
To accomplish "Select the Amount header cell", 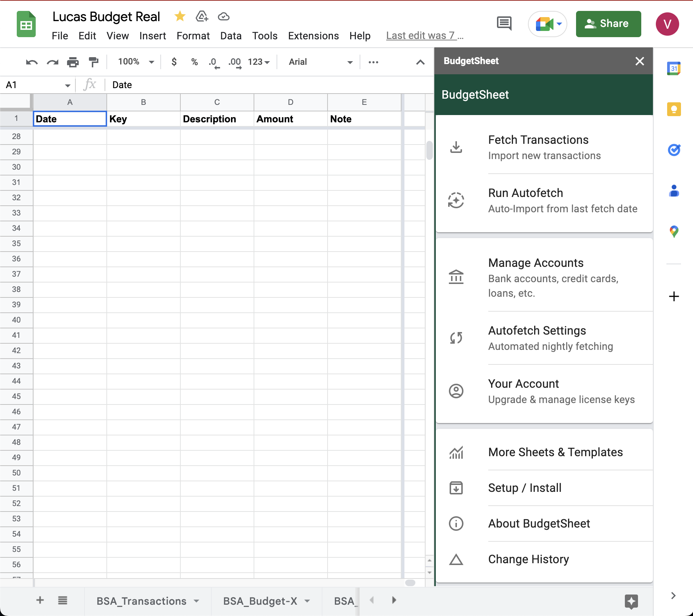I will tap(290, 119).
